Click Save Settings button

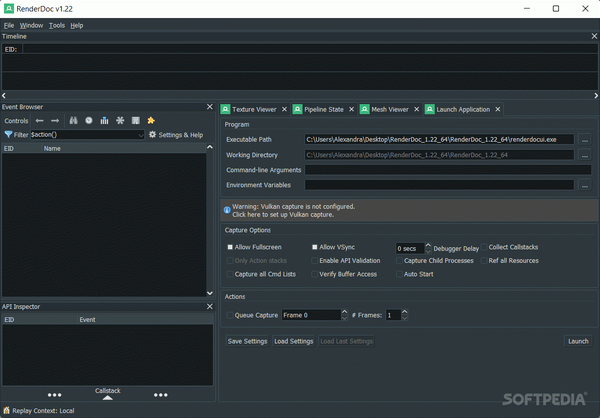pyautogui.click(x=247, y=341)
